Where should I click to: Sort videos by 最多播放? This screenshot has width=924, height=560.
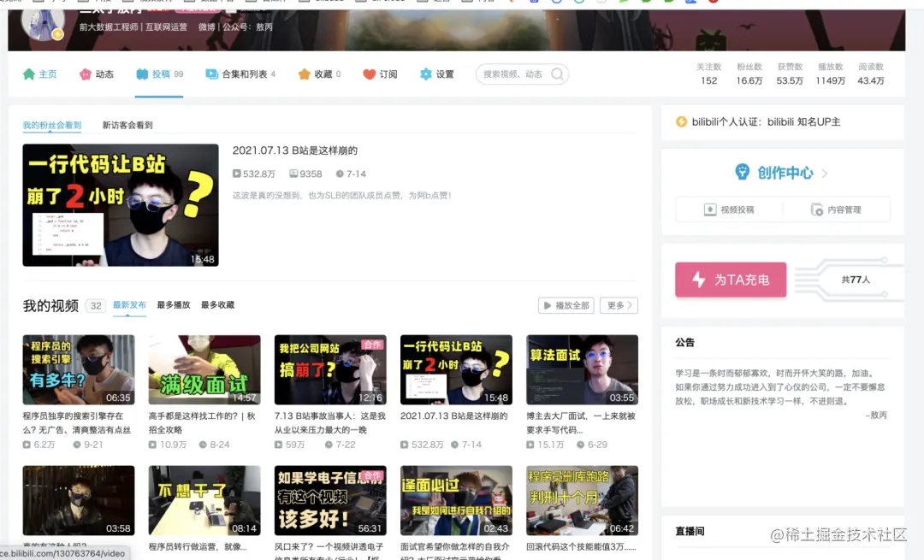pyautogui.click(x=173, y=305)
